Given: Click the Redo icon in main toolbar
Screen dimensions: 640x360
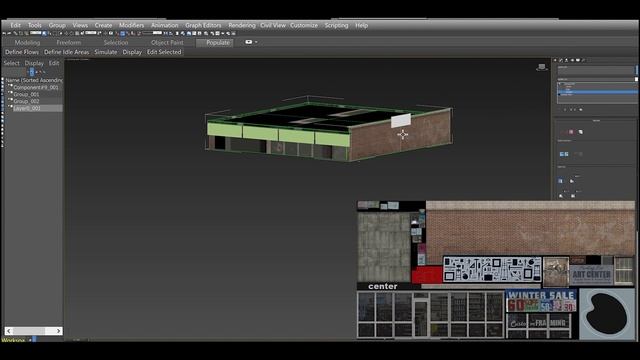Looking at the screenshot, I should click(x=9, y=33).
